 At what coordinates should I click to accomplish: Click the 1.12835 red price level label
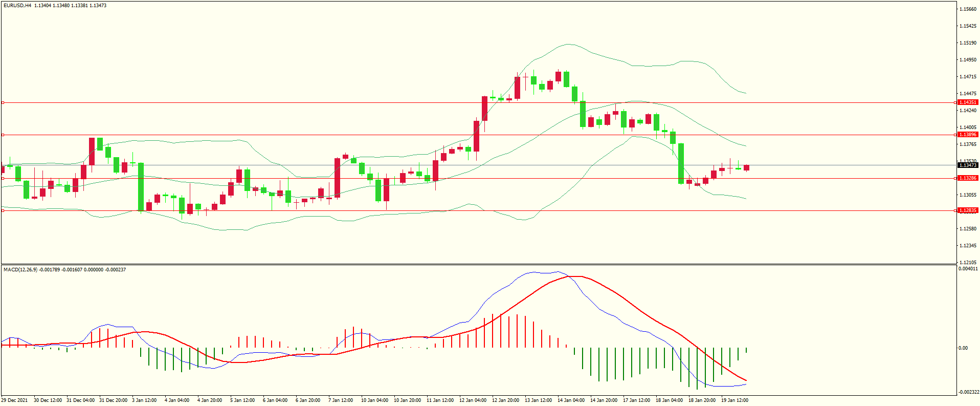point(968,210)
